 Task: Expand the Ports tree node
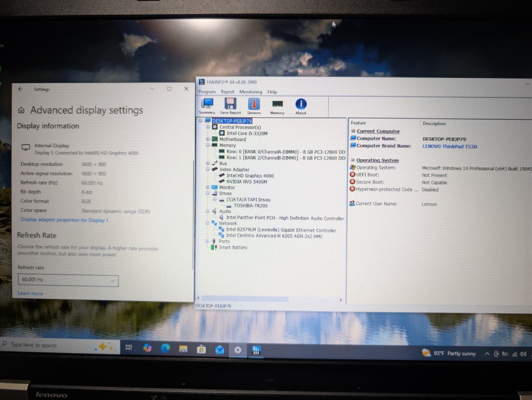tap(207, 241)
